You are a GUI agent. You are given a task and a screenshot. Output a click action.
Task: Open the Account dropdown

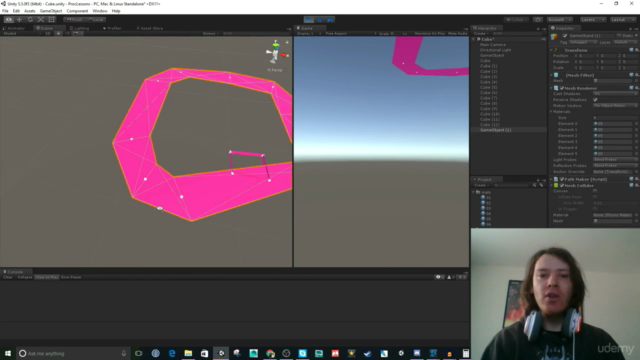[x=560, y=20]
